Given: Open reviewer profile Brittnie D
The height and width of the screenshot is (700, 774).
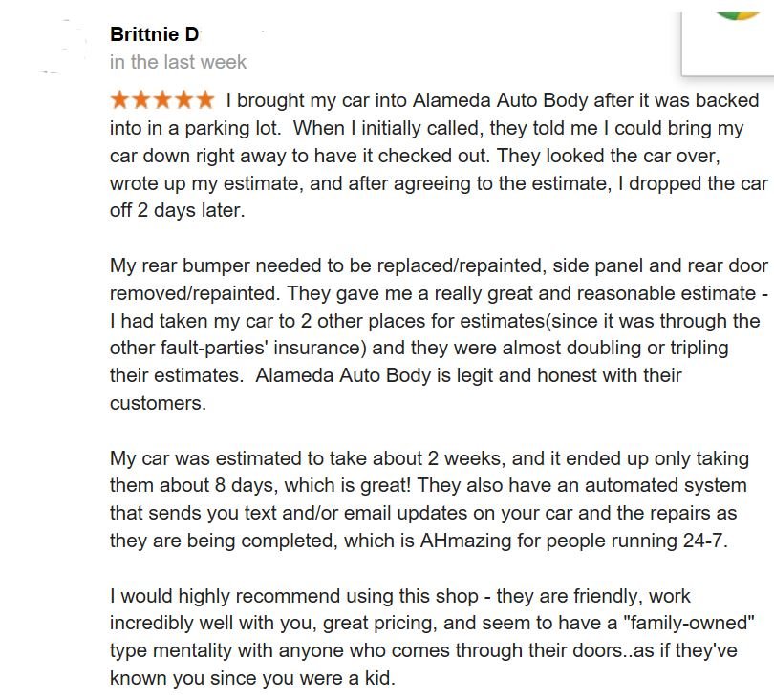Looking at the screenshot, I should pos(155,35).
